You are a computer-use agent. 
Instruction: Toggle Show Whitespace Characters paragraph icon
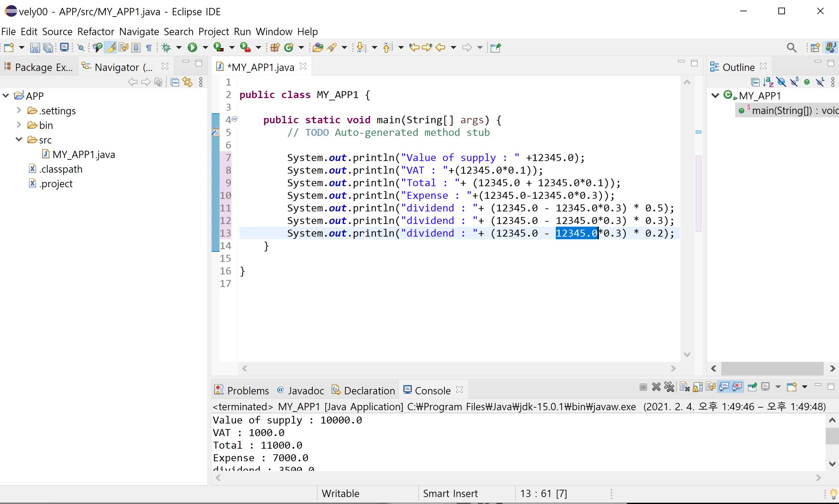pos(149,47)
